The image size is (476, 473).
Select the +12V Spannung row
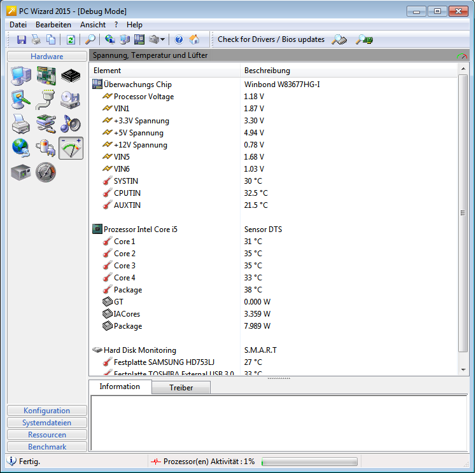coord(273,145)
